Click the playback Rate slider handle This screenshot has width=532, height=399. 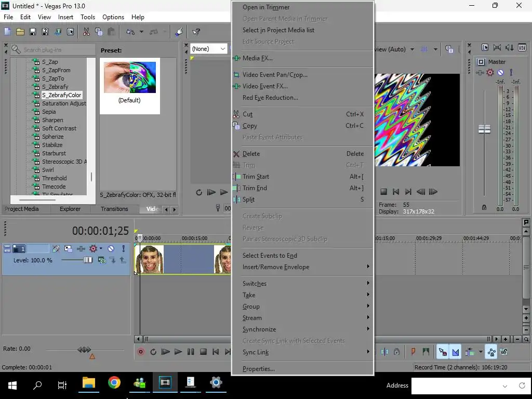pos(84,349)
